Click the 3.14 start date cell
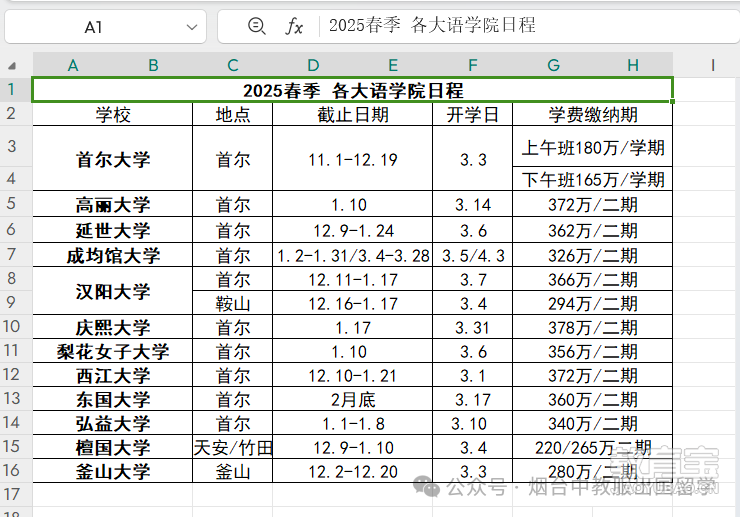This screenshot has height=517, width=740. click(472, 204)
